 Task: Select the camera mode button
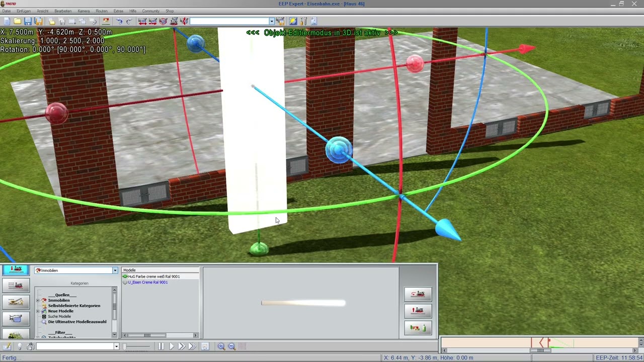coord(16,318)
